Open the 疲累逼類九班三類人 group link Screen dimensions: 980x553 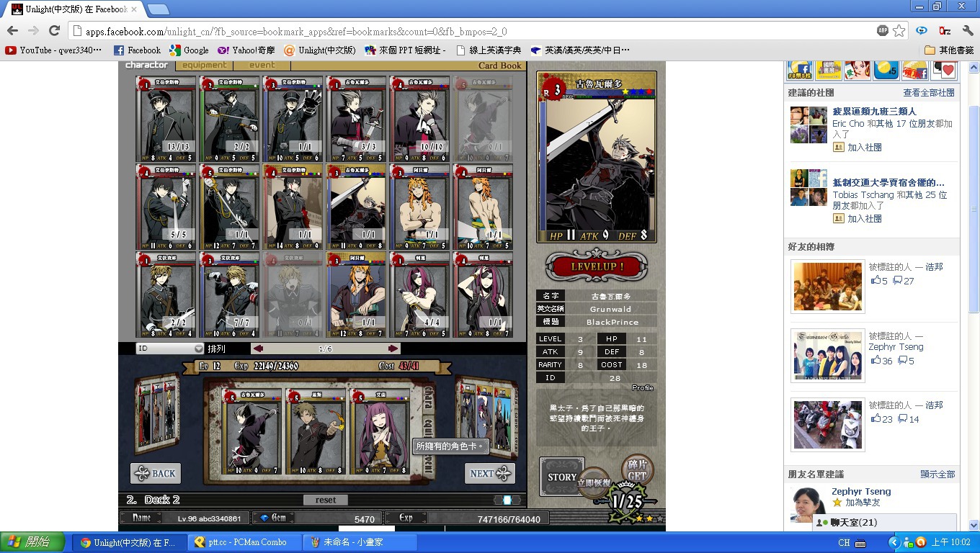coord(874,112)
